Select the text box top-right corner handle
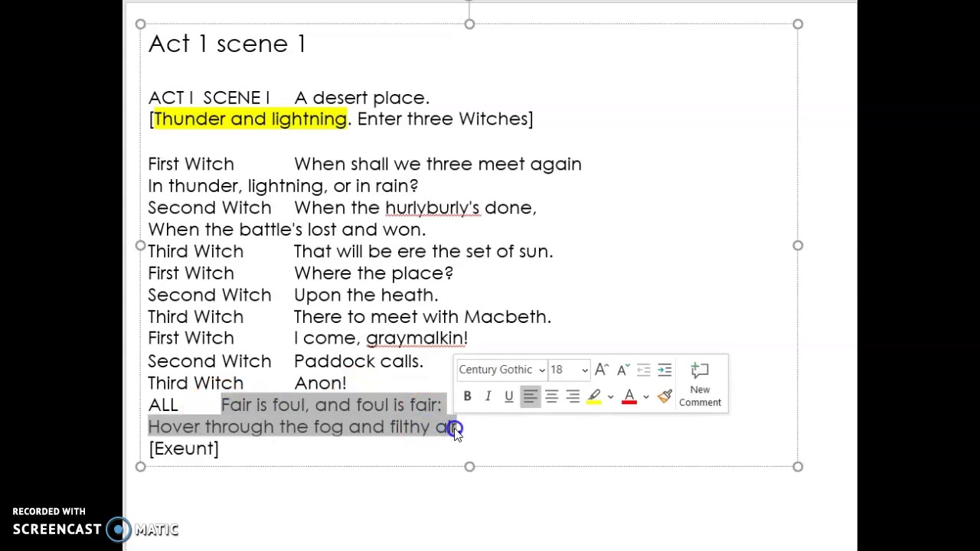The width and height of the screenshot is (980, 551). click(x=798, y=24)
